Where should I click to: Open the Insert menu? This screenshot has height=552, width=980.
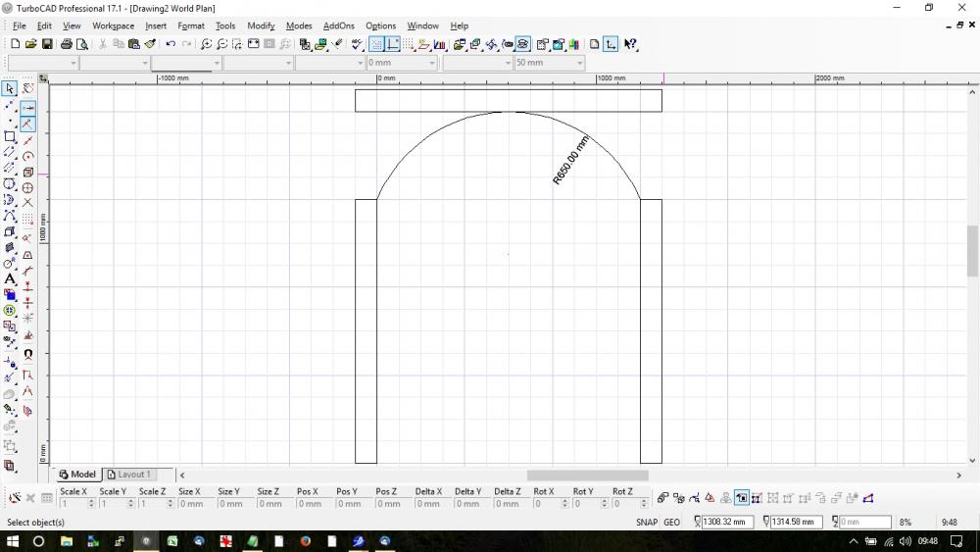pos(156,25)
